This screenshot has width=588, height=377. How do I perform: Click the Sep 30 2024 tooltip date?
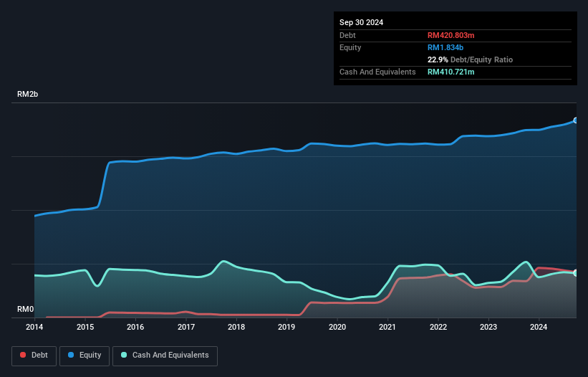361,22
